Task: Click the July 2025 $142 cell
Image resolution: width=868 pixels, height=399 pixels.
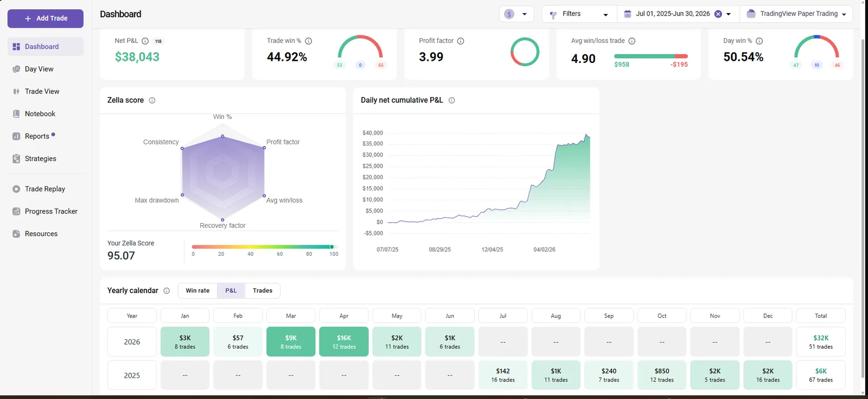Action: click(x=503, y=375)
